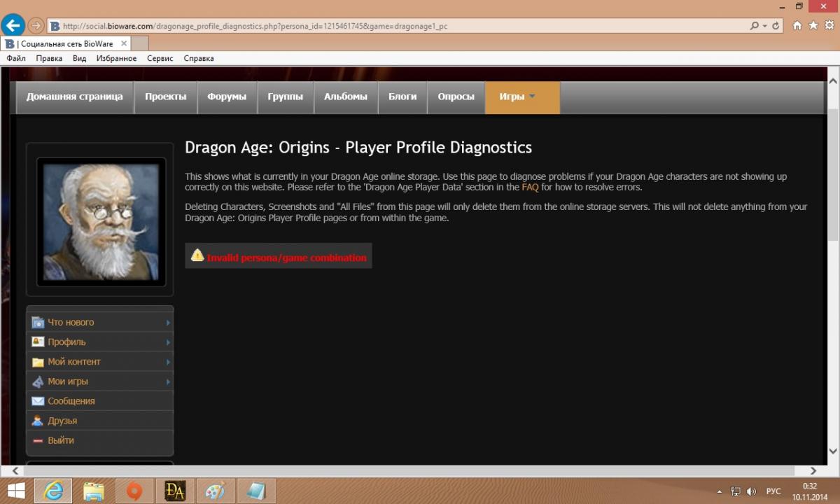The height and width of the screenshot is (504, 840).
Task: Open the Сервис menu
Action: coord(160,58)
